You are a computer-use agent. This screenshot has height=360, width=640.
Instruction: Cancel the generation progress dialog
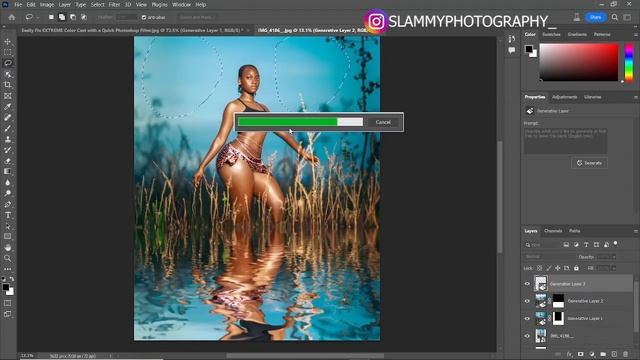coord(383,122)
